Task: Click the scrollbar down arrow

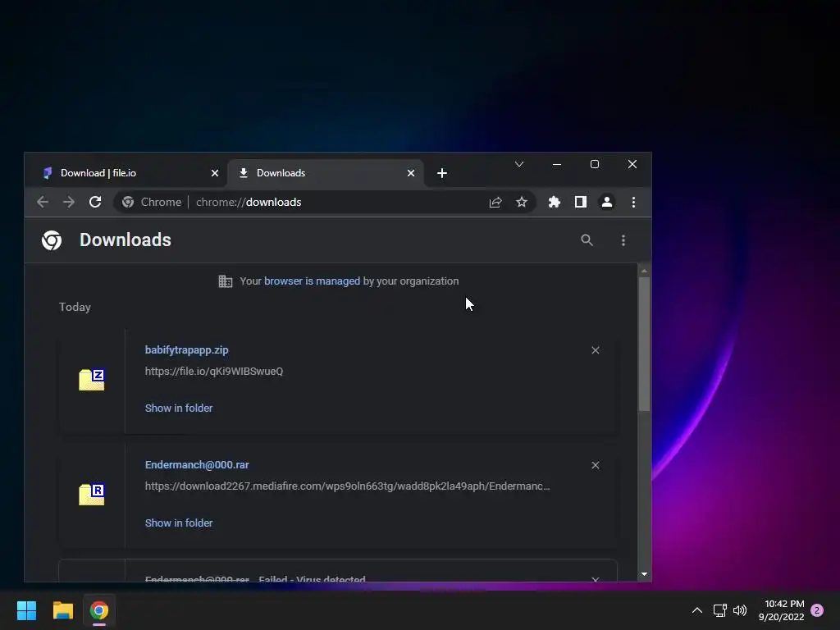Action: click(645, 574)
